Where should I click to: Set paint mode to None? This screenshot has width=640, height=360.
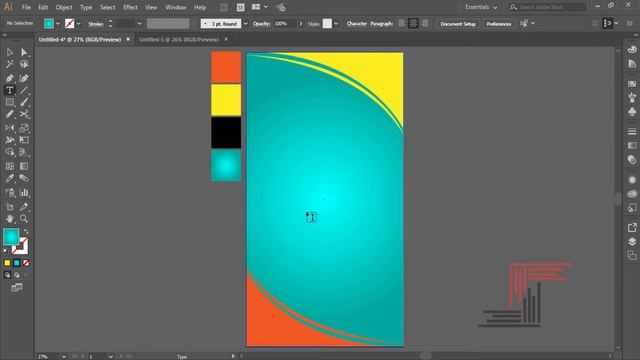pyautogui.click(x=26, y=263)
